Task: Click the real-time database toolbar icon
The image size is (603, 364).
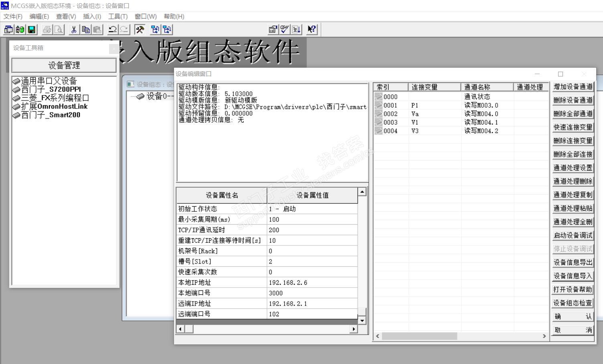Action: tap(20, 29)
